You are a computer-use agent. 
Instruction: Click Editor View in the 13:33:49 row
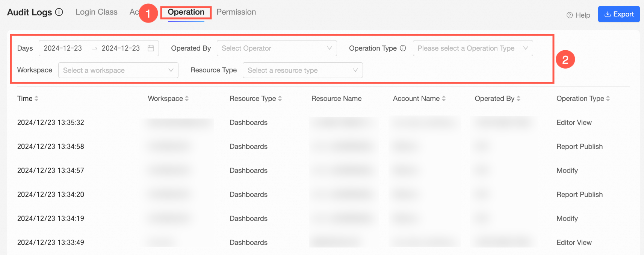574,243
